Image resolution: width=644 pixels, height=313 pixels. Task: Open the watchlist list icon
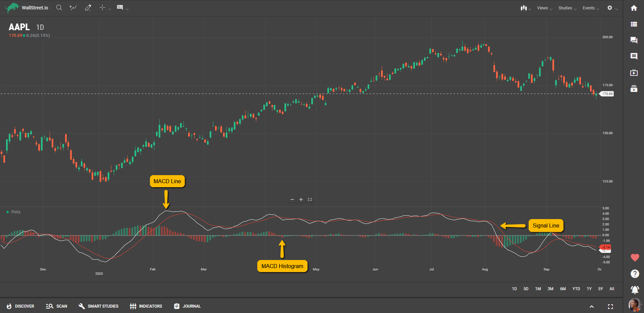[634, 24]
